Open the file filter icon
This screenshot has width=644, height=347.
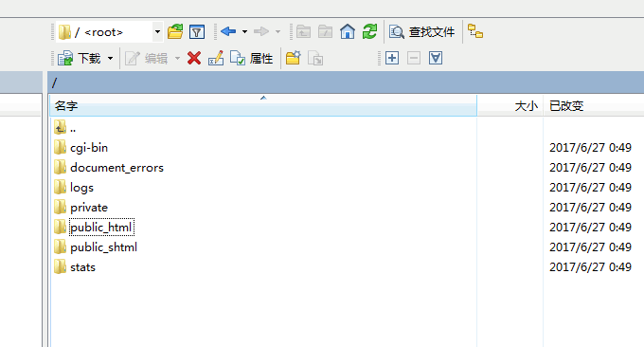coord(197,31)
